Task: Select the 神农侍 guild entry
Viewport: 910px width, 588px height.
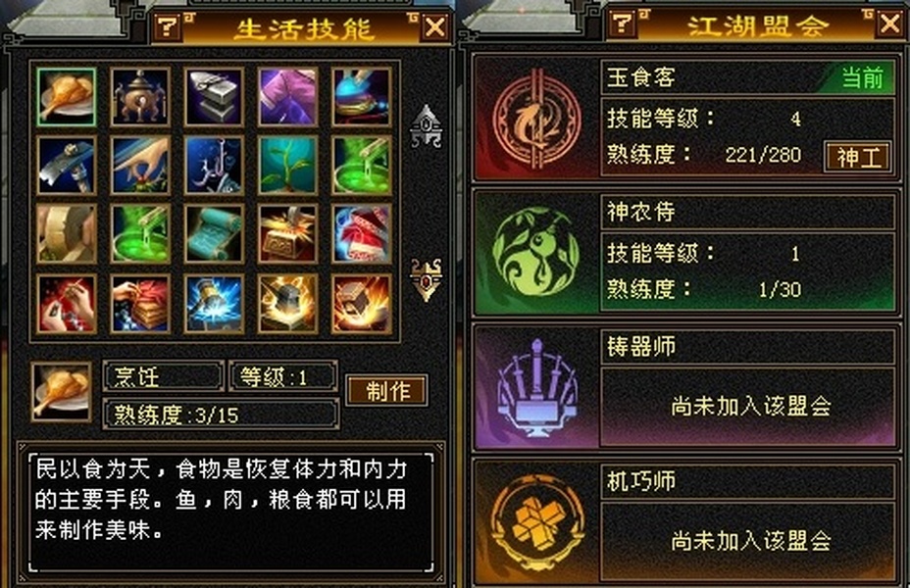Action: 686,253
